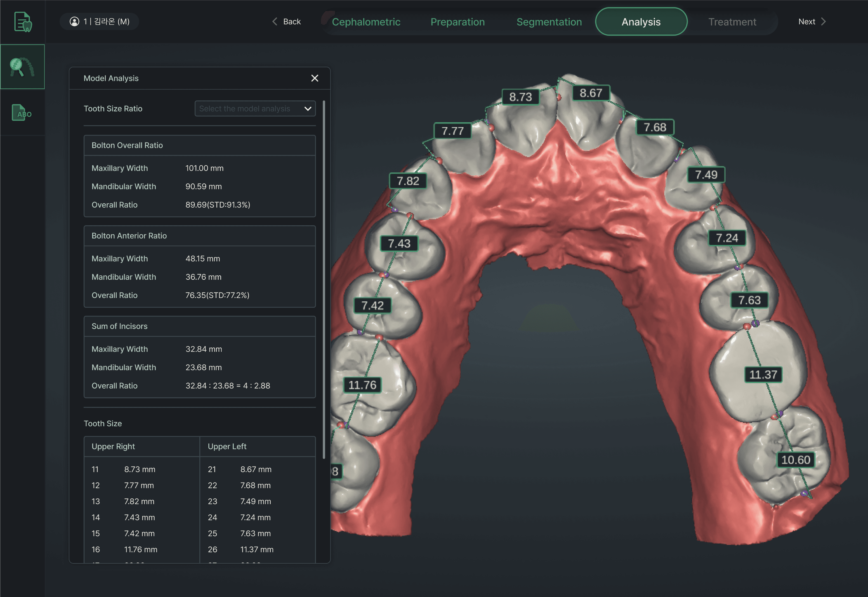Image resolution: width=868 pixels, height=597 pixels.
Task: Open the patient document icon in the sidebar
Action: pyautogui.click(x=23, y=22)
